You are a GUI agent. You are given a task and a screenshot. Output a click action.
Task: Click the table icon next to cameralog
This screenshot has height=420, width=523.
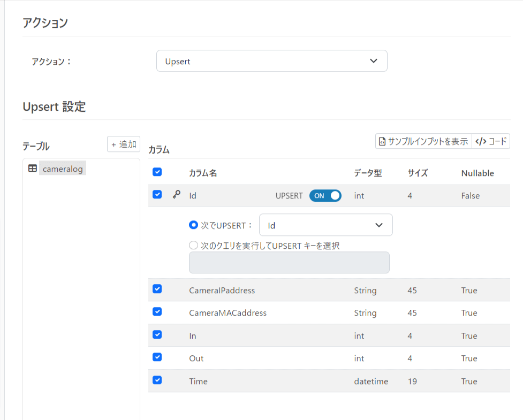coord(33,169)
